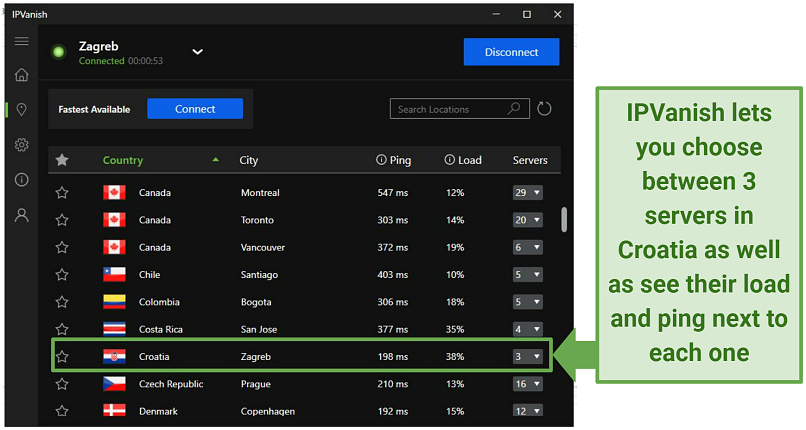Click the Disconnect button
The height and width of the screenshot is (430, 806).
(x=511, y=52)
